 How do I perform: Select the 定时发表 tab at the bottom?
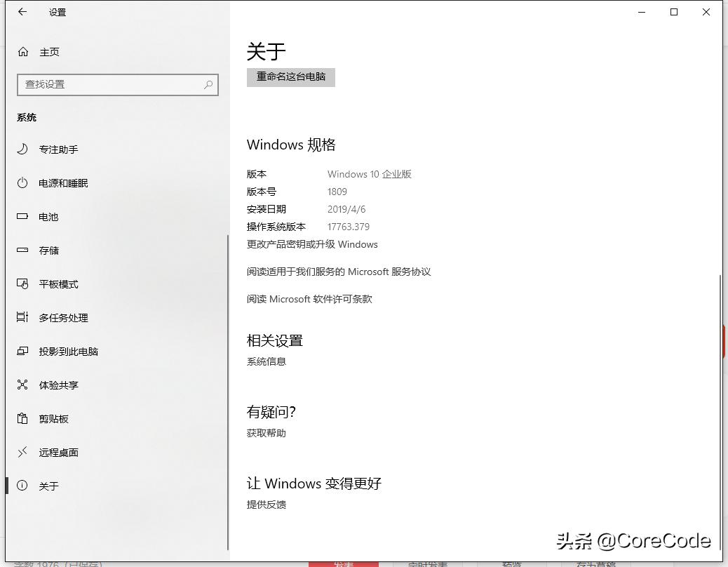(x=429, y=563)
